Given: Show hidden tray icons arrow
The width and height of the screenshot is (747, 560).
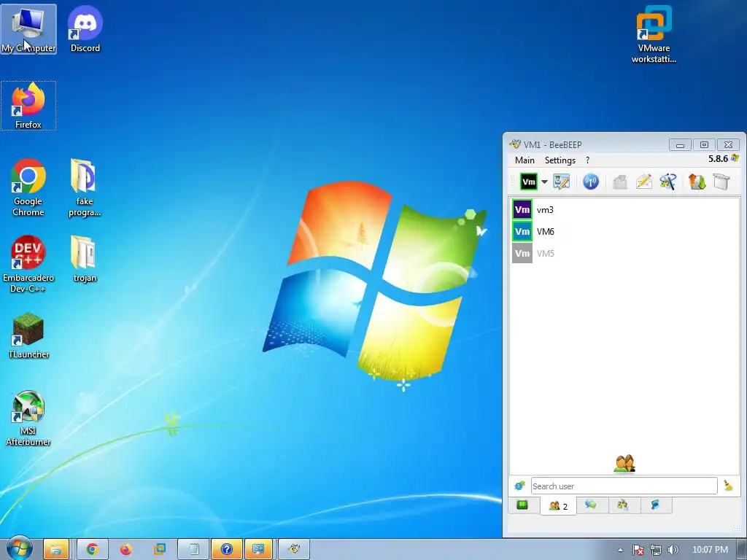Looking at the screenshot, I should (620, 550).
